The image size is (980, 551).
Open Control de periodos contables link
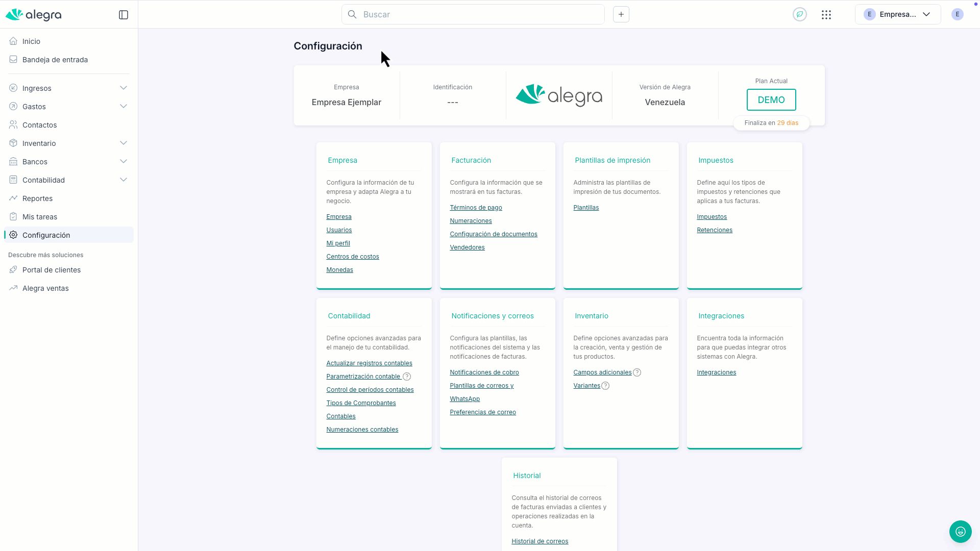tap(370, 390)
